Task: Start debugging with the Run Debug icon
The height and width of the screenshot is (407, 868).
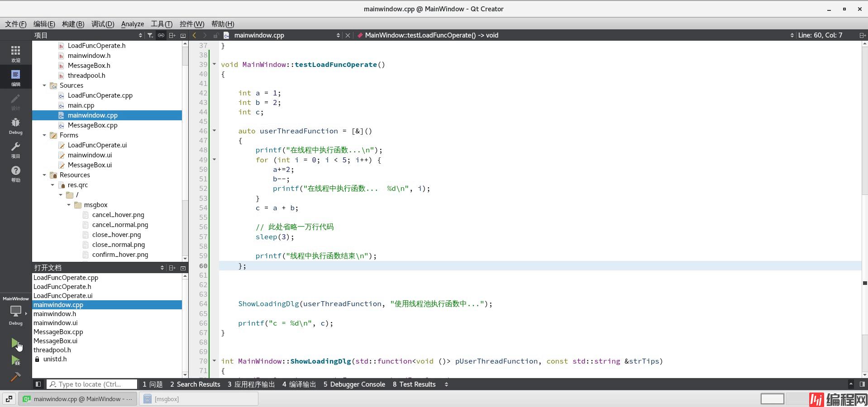Action: 15,360
